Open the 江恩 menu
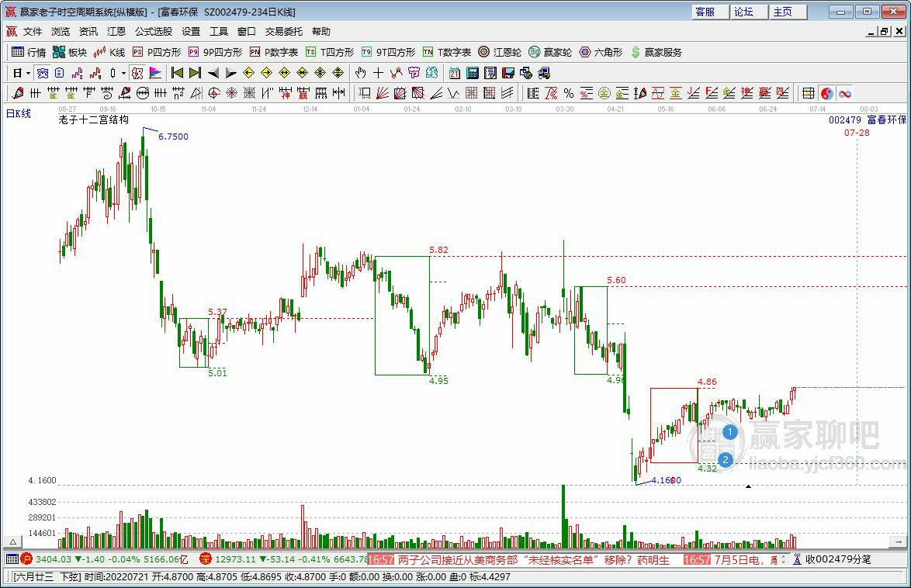This screenshot has width=911, height=588. (x=116, y=31)
